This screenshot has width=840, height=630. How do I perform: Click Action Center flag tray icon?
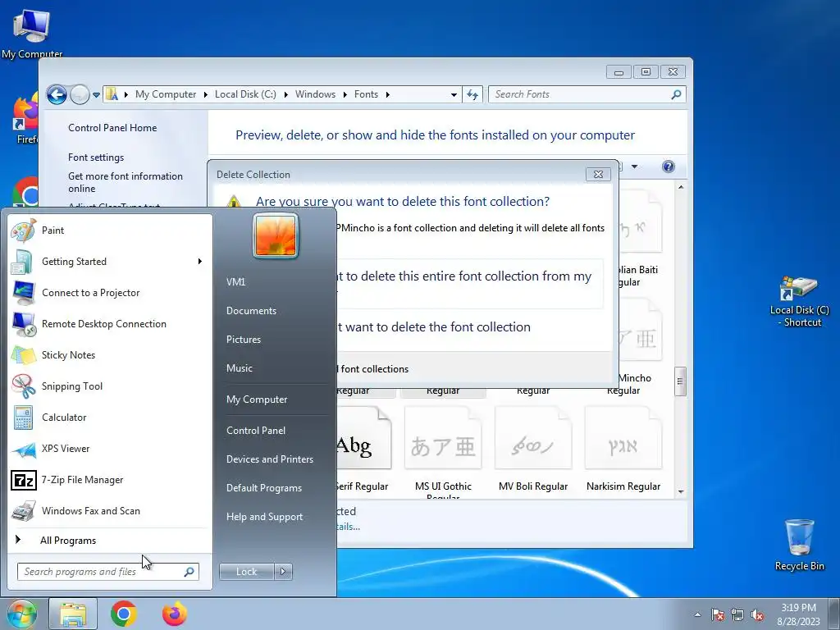click(x=718, y=614)
